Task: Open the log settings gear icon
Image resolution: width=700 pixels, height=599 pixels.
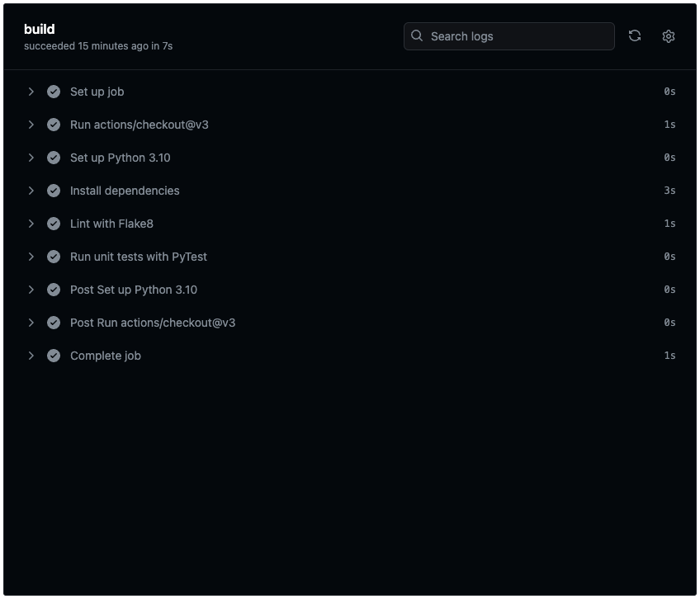Action: click(x=668, y=36)
